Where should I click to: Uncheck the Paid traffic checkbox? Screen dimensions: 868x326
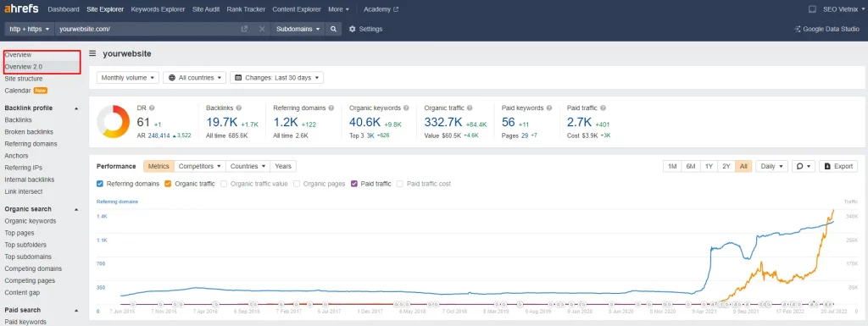355,184
